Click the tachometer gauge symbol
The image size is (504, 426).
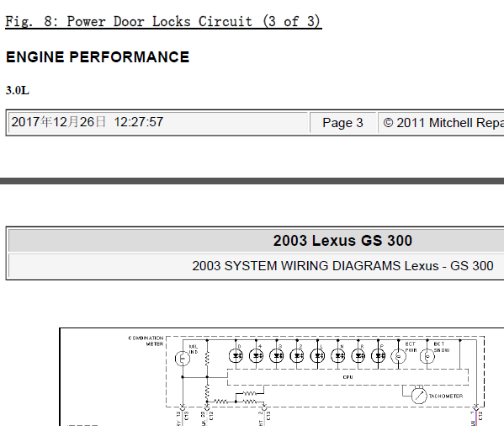[x=419, y=396]
